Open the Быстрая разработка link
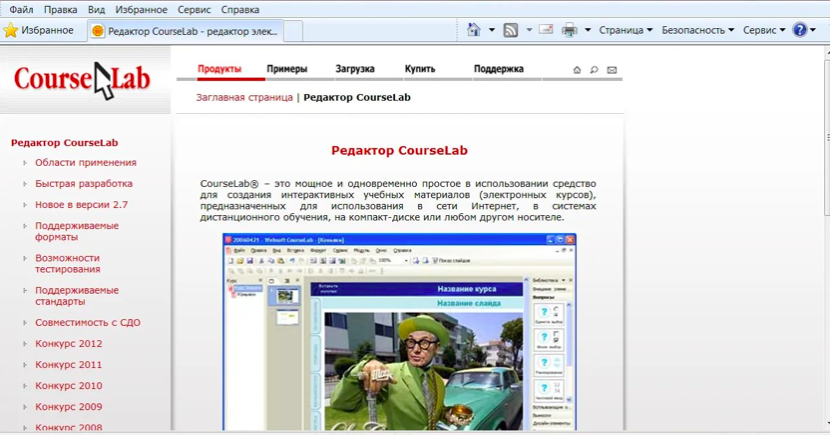Screen dimensions: 830x435 tap(84, 184)
